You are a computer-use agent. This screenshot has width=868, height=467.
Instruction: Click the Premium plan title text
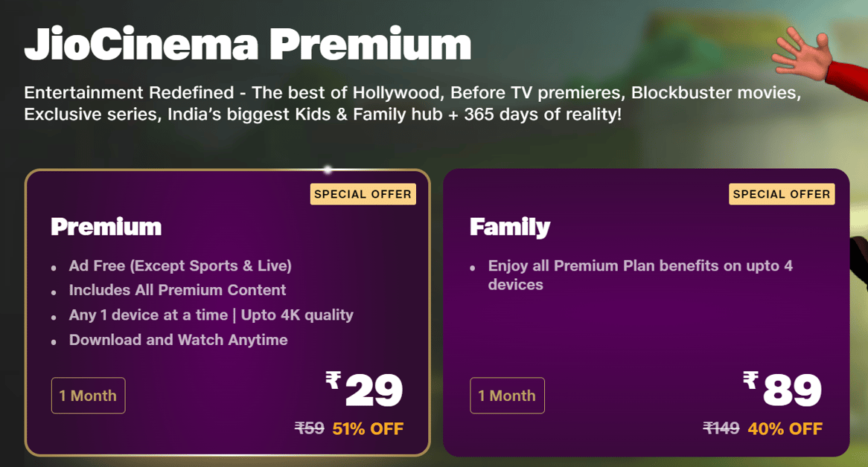point(105,227)
